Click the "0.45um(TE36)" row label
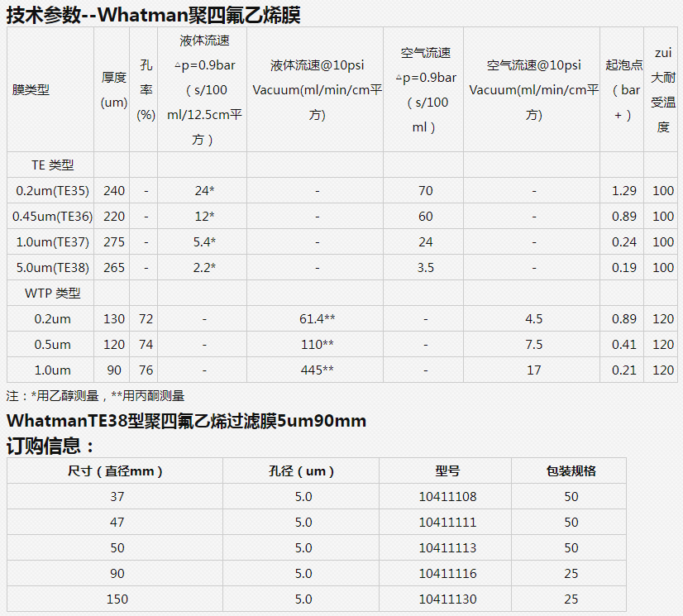Screen dimensions: 683x616 tap(53, 217)
